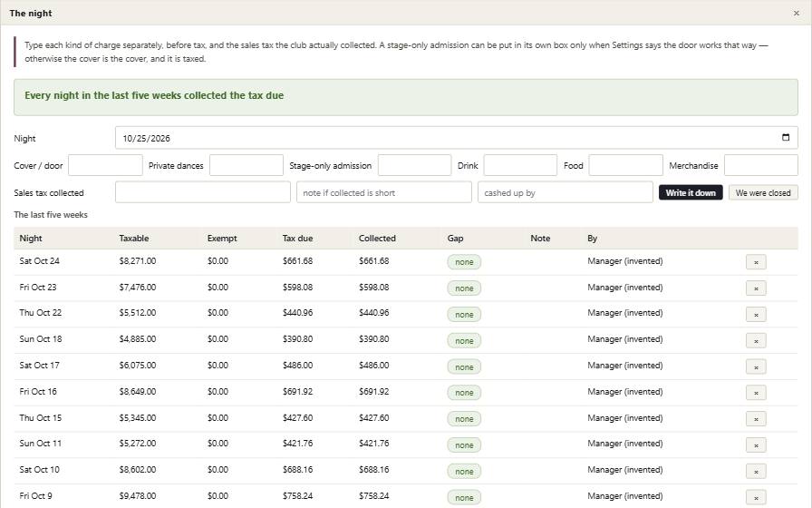Delete the Thu Oct 15 row
The image size is (812, 508).
click(x=756, y=419)
